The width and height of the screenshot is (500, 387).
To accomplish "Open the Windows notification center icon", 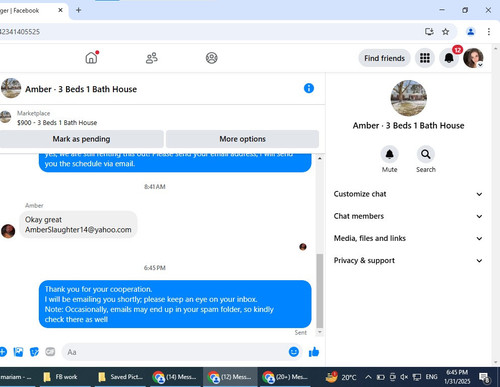I will 484,378.
